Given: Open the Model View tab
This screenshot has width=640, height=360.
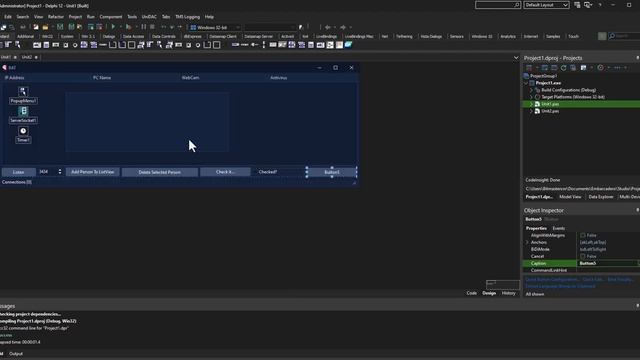Looking at the screenshot, I should coord(570,197).
